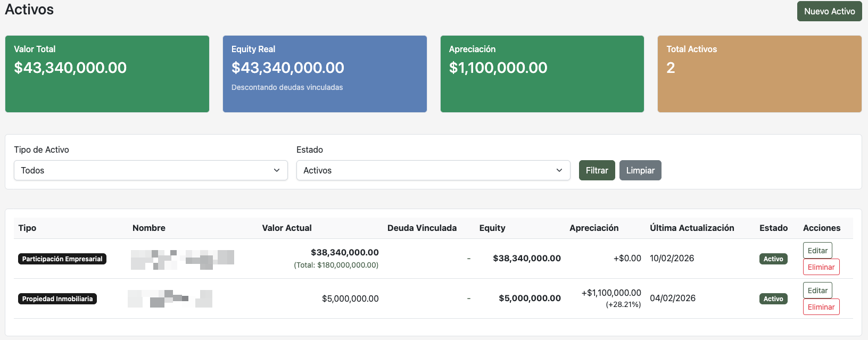Select the Valor Total summary card
This screenshot has height=340, width=868.
(107, 74)
